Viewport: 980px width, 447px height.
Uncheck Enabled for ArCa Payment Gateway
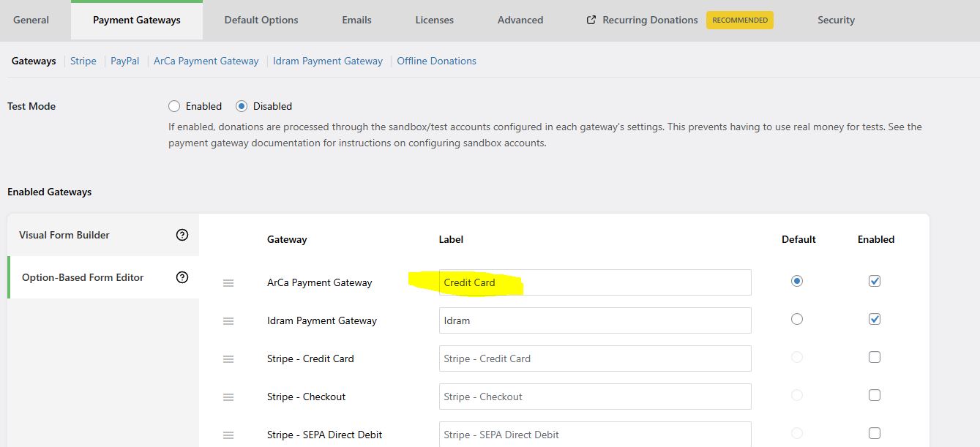point(875,281)
